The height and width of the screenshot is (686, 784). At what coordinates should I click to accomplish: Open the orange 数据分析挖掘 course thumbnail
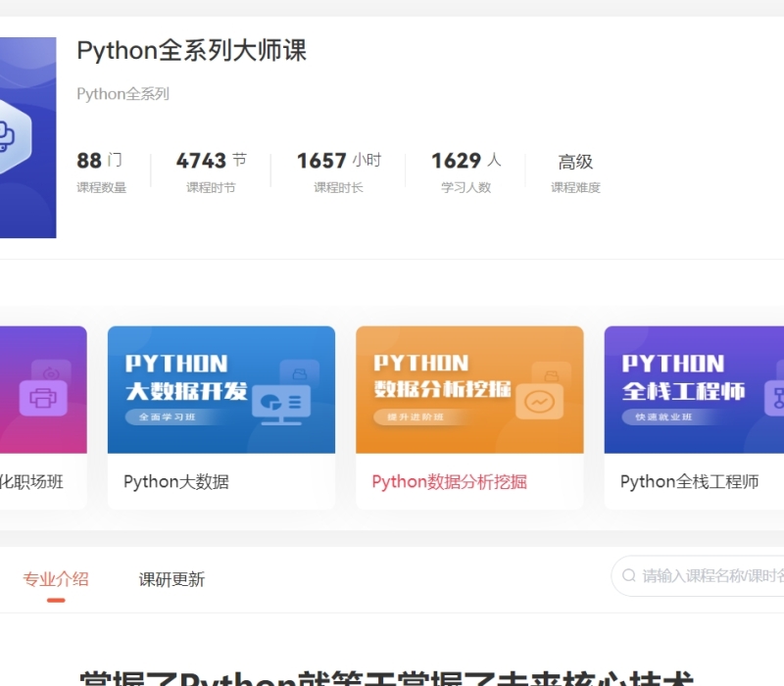[469, 389]
